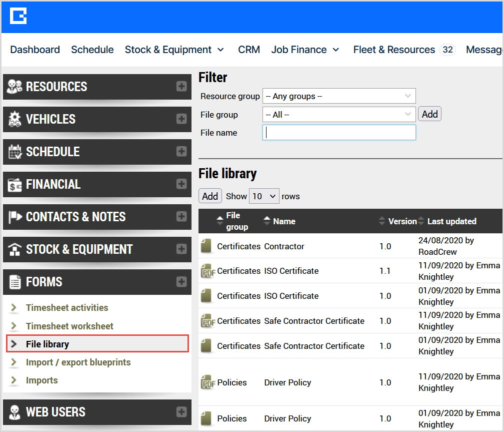Change the Show rows count dropdown
This screenshot has width=504, height=432.
point(264,196)
